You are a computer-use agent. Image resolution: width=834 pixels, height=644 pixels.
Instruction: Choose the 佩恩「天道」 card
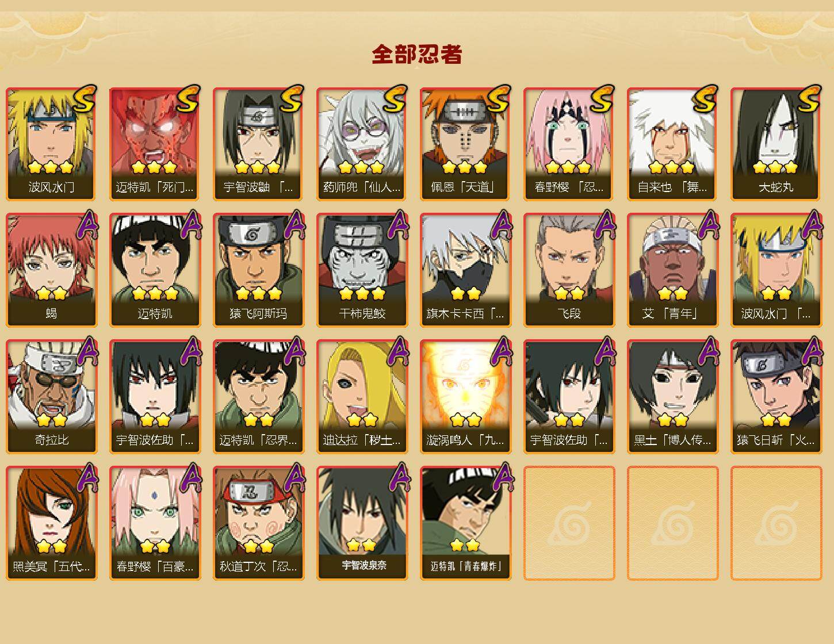coord(466,144)
